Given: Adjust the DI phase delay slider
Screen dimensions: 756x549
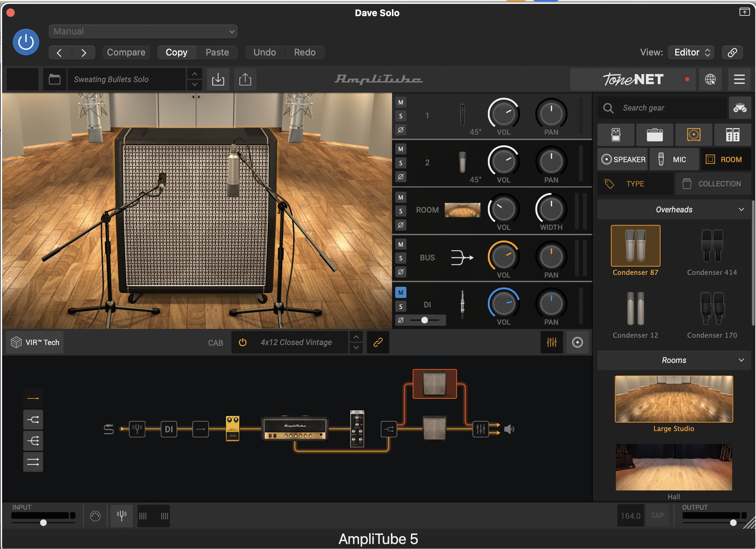Looking at the screenshot, I should [425, 320].
